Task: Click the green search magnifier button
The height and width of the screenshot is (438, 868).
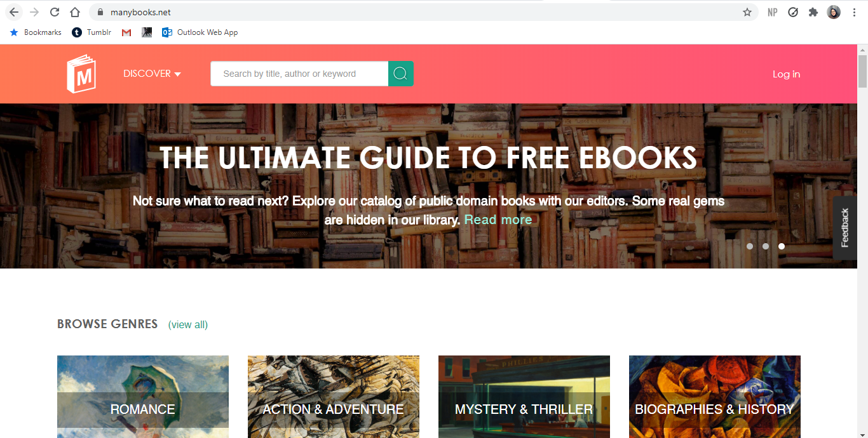Action: (400, 74)
